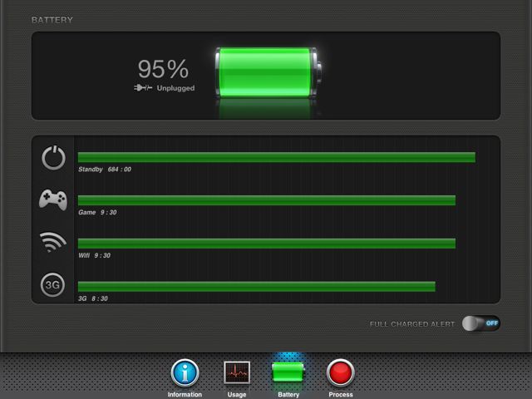
Task: Click the Information tab label
Action: [x=185, y=395]
